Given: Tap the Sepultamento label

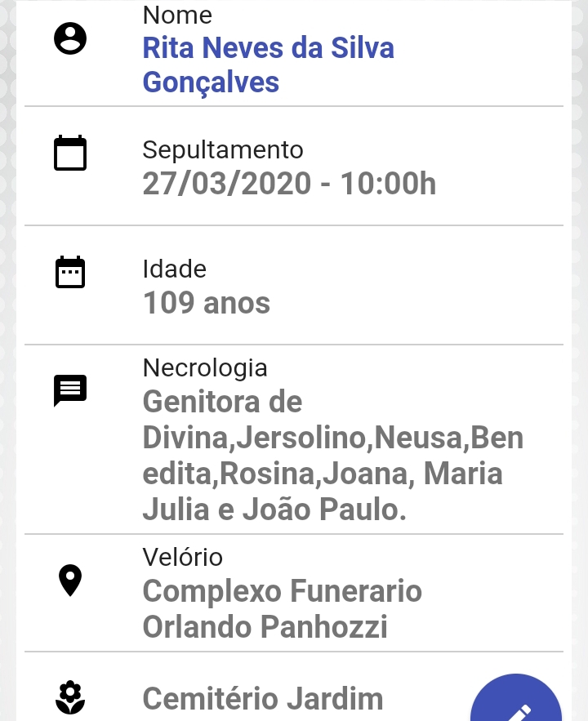Looking at the screenshot, I should (x=223, y=150).
